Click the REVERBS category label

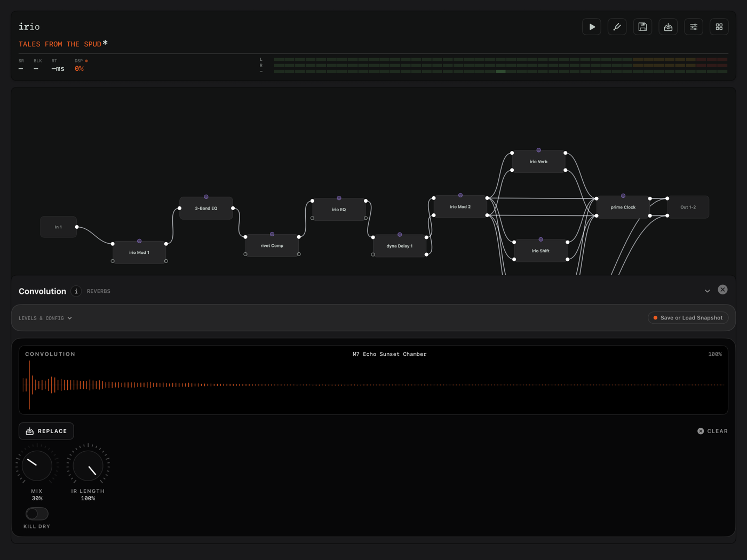[99, 291]
